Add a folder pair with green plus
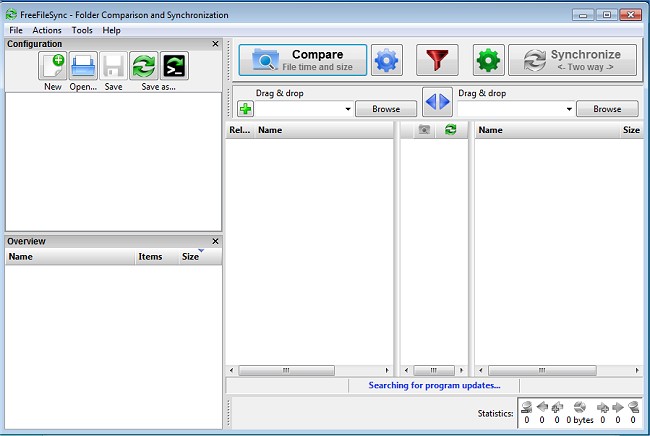650x436 pixels. coord(245,109)
